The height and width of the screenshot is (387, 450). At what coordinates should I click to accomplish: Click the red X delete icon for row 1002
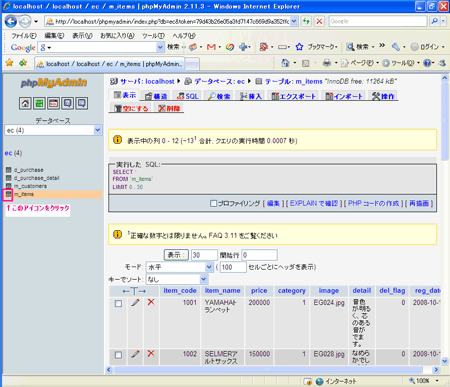tap(151, 354)
